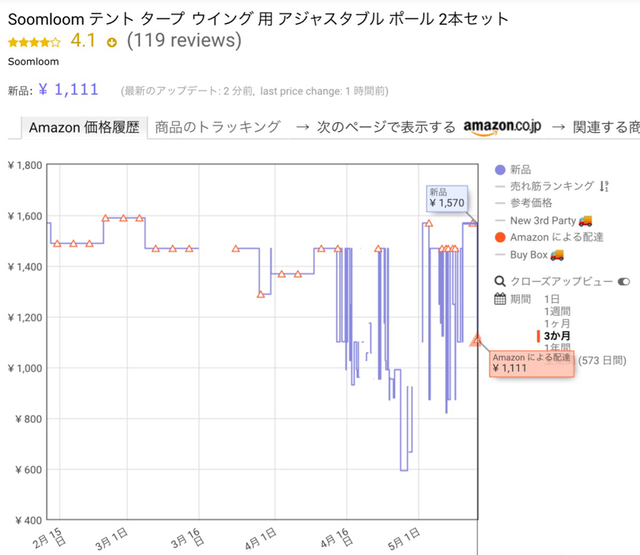Select the 3か月 time range
The image size is (640, 555).
tap(557, 336)
